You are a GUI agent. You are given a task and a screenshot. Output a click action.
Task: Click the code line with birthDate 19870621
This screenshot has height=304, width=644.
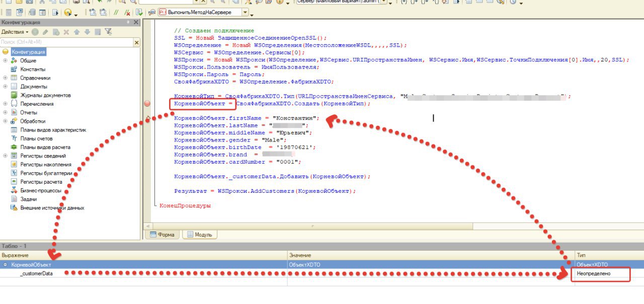point(245,147)
